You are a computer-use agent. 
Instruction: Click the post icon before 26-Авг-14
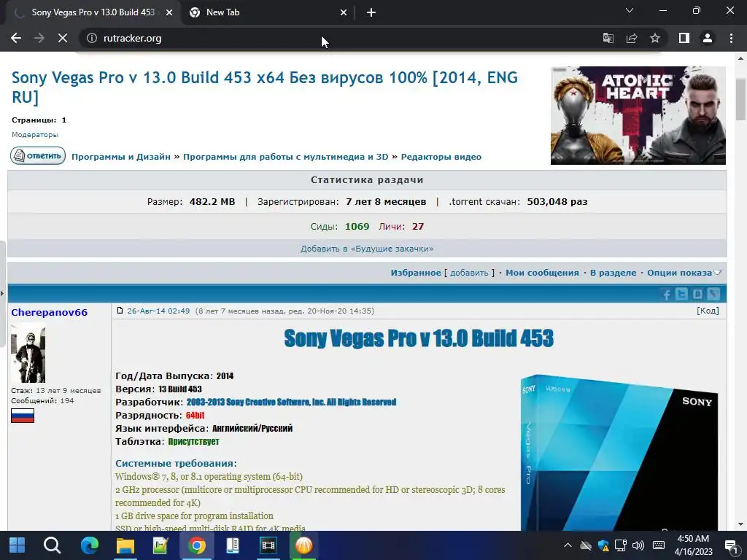(120, 311)
